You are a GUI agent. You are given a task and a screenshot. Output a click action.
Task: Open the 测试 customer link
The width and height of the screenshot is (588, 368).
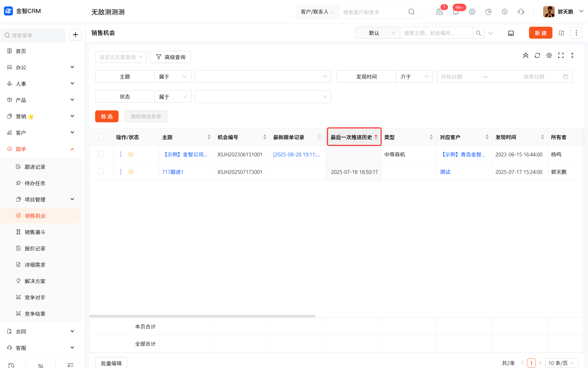pyautogui.click(x=445, y=172)
